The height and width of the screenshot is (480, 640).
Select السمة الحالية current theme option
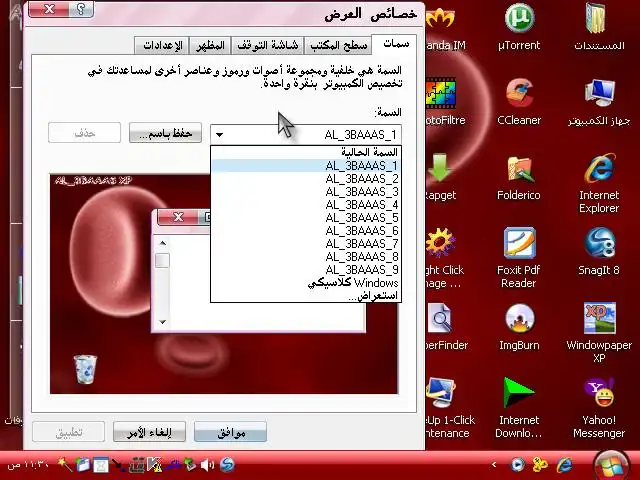tap(306, 153)
